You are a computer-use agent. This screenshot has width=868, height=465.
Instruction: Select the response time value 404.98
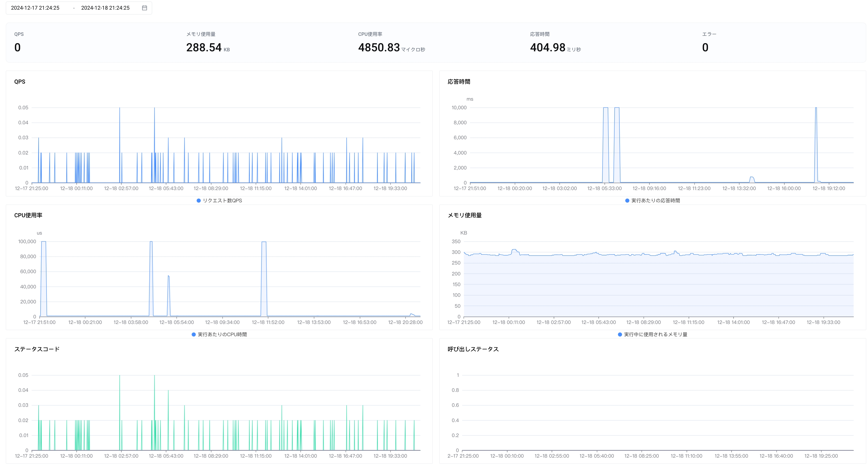[x=548, y=48]
